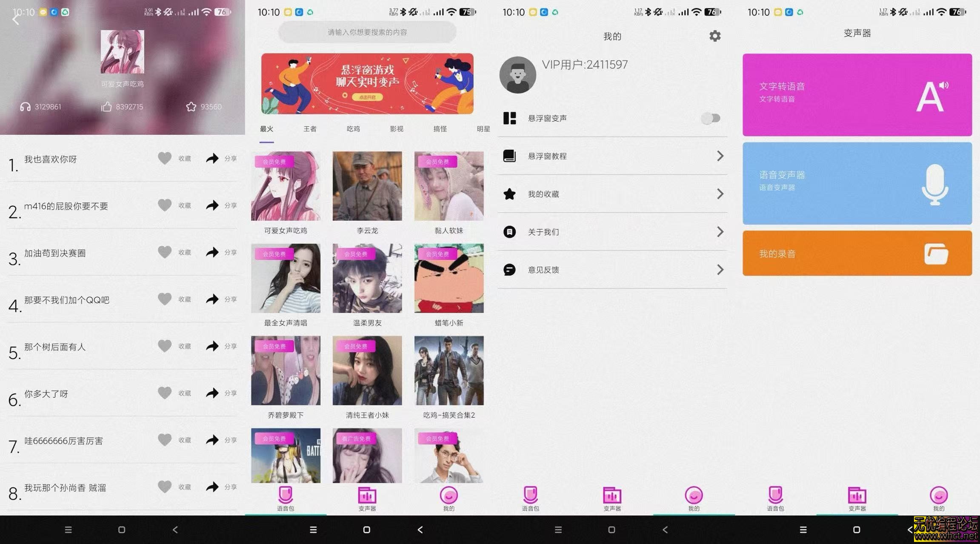Screen dimensions: 980x544
Task: Open 我的录音 recordings folder
Action: [x=857, y=253]
